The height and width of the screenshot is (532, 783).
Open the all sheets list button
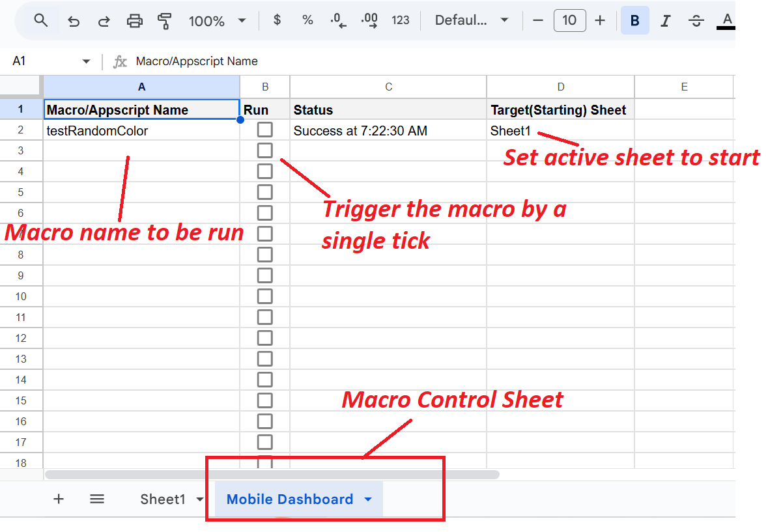point(96,499)
